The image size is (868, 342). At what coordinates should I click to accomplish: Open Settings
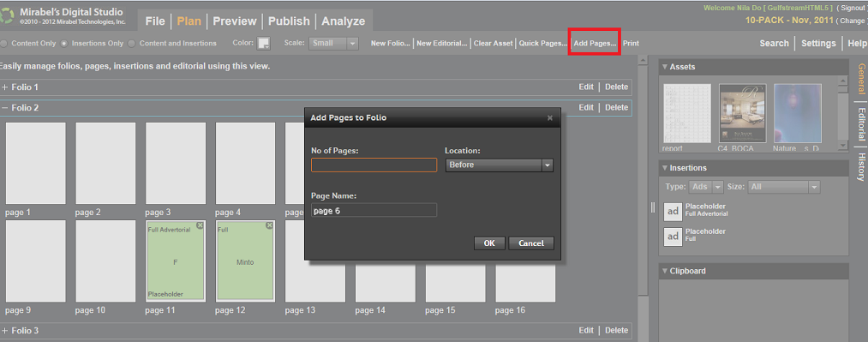click(818, 43)
